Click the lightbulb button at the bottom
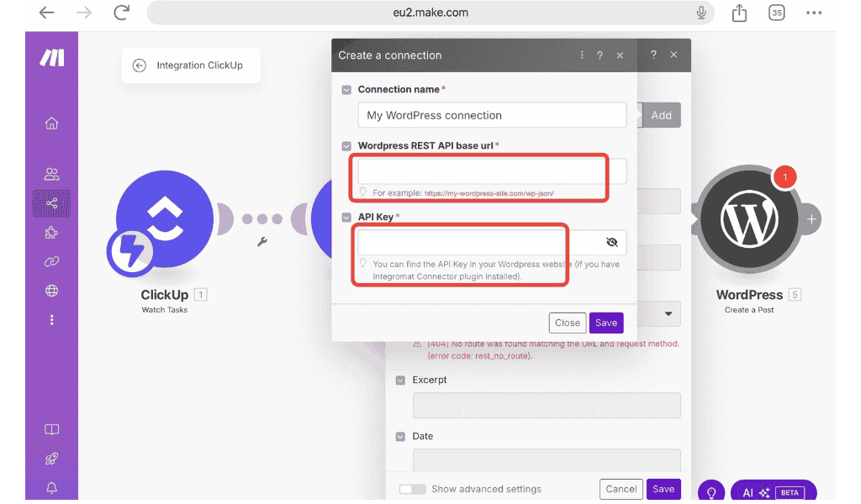The image size is (861, 504). pyautogui.click(x=711, y=491)
